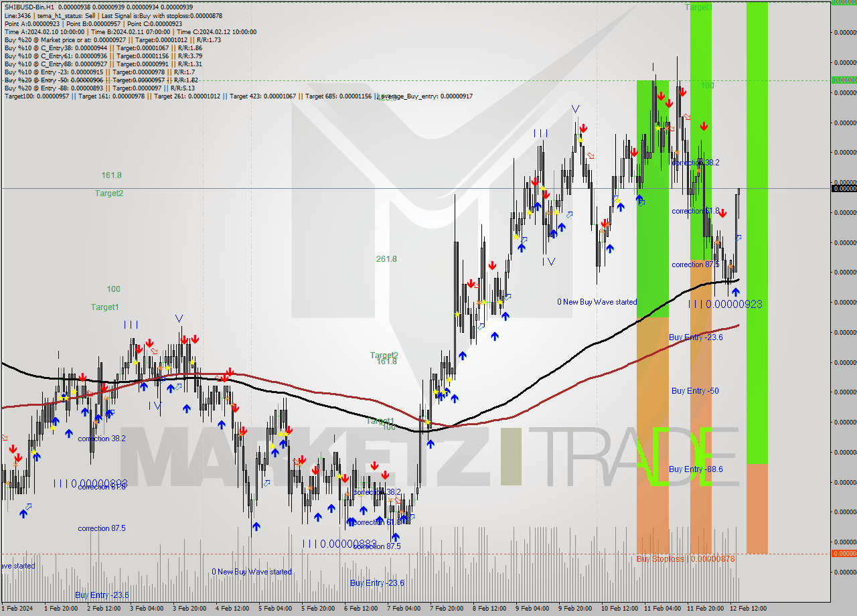
Task: Select the '9 Feb 20:00' time axis label
Action: (x=575, y=608)
